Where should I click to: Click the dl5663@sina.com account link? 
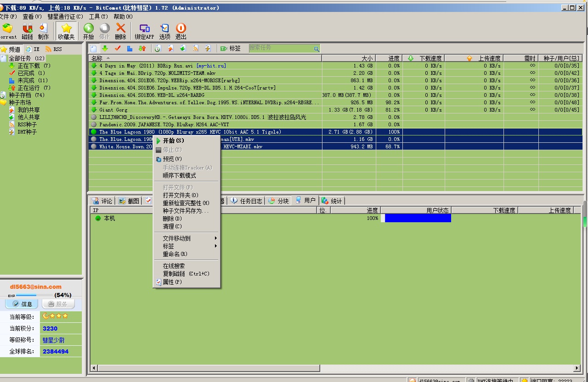click(x=36, y=286)
